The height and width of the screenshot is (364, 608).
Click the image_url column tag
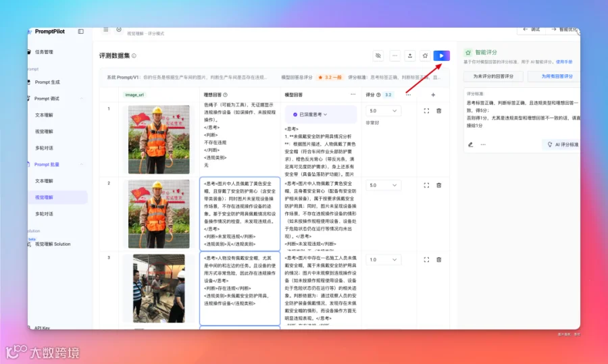tap(134, 95)
